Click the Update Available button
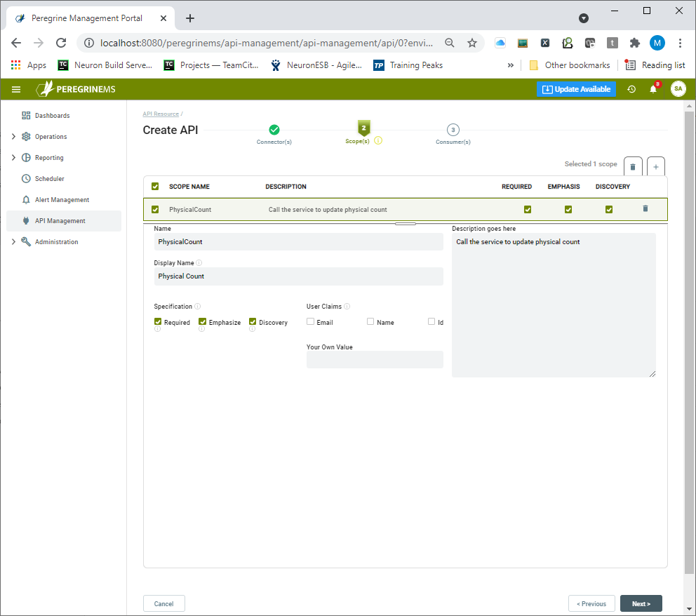The height and width of the screenshot is (616, 696). pos(576,89)
